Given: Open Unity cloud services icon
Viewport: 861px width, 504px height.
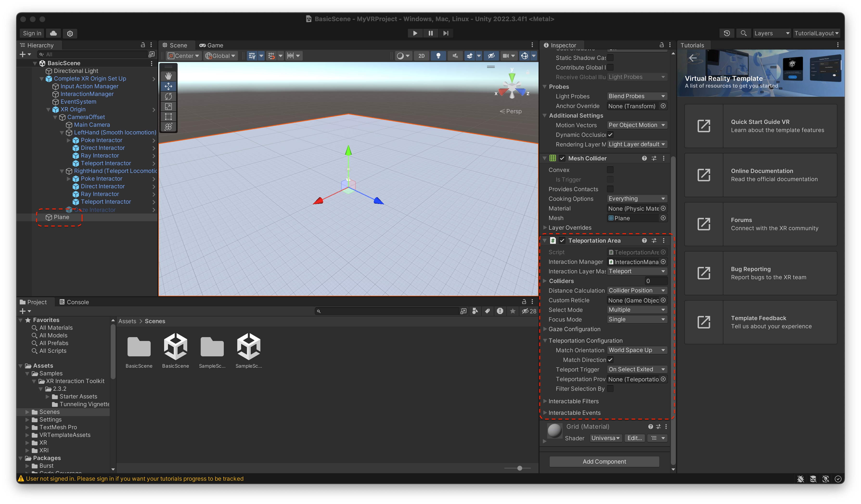Looking at the screenshot, I should 53,33.
